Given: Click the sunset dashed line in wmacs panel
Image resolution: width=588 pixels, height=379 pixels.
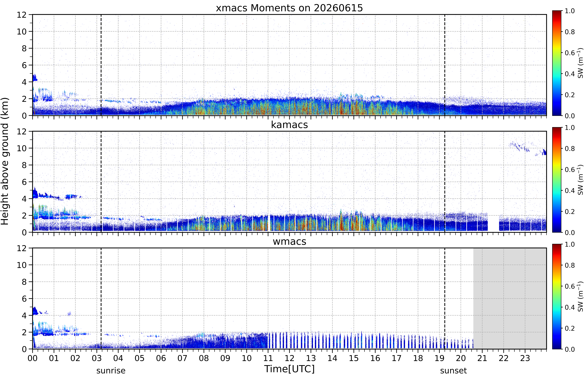Looking at the screenshot, I should [445, 299].
